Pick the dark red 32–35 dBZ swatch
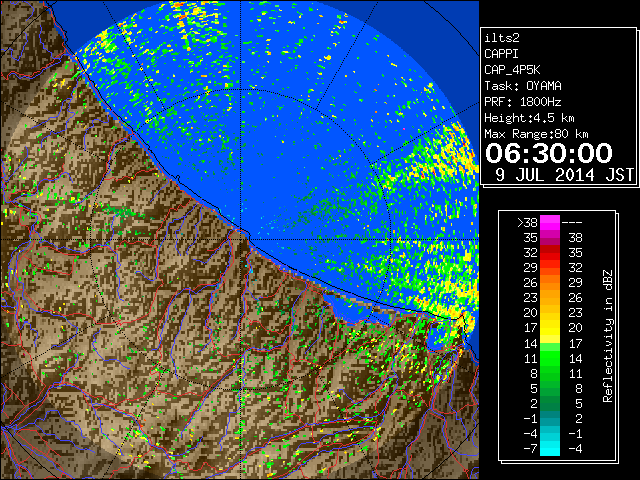 pyautogui.click(x=550, y=253)
